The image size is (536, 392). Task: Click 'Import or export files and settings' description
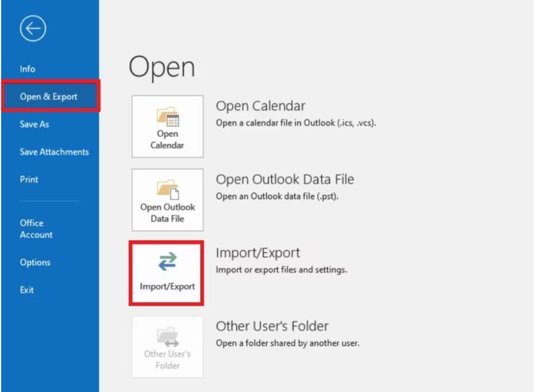click(281, 270)
